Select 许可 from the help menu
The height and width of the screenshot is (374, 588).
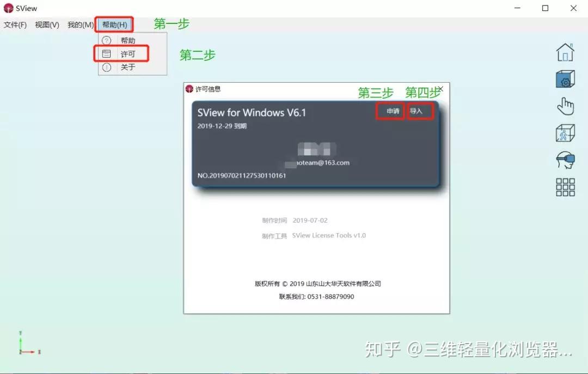click(x=126, y=53)
